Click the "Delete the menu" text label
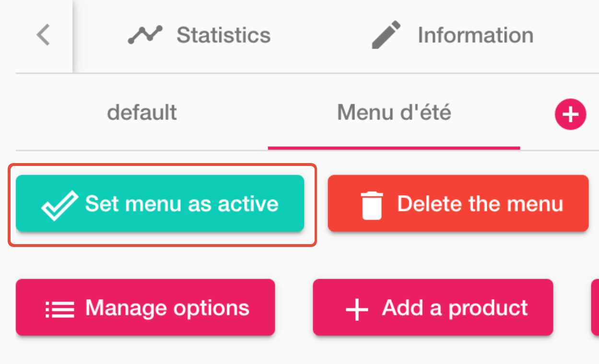599x364 pixels. coord(480,204)
